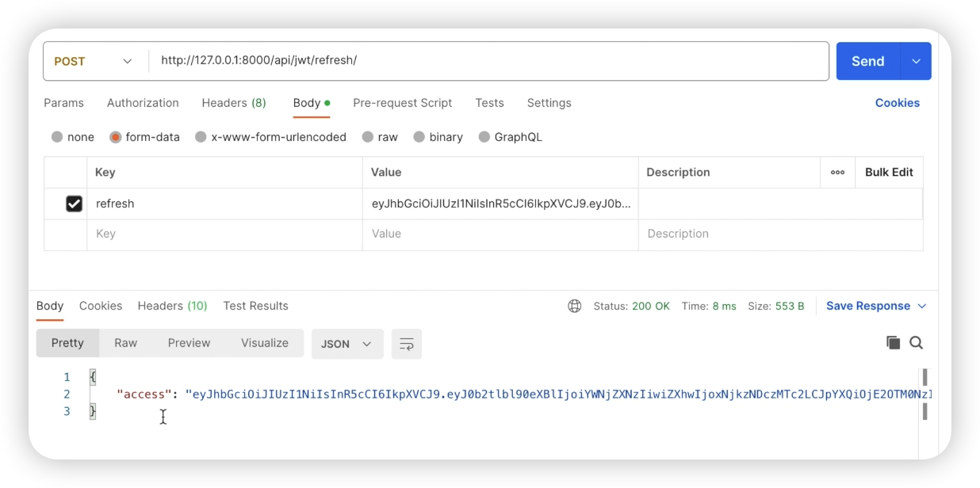Select the none body option
The image size is (980, 488).
pos(57,137)
